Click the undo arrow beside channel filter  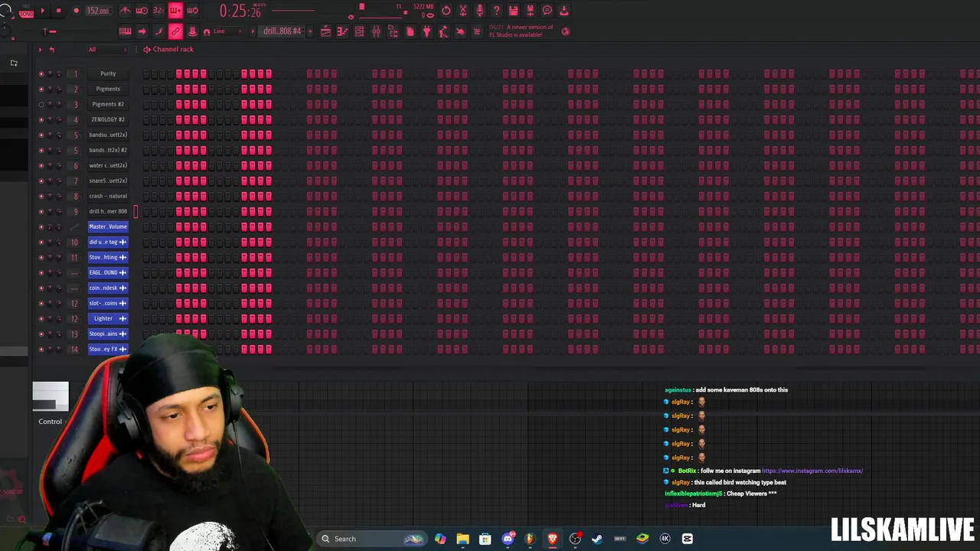point(51,49)
